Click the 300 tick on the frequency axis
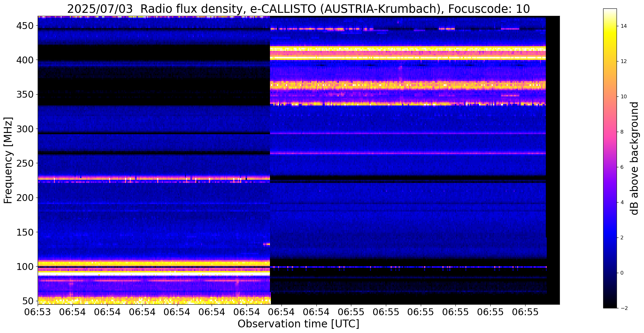Viewport: 644px width, 333px height. pos(24,129)
